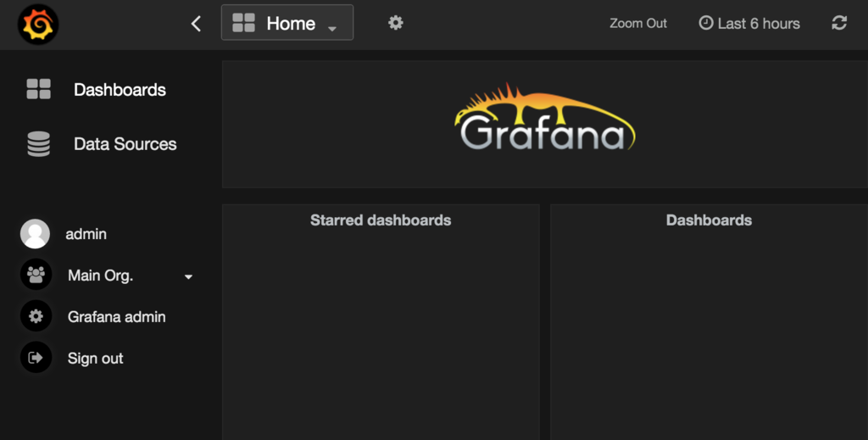Viewport: 868px width, 440px height.
Task: Open the Last 6 hours time picker
Action: pyautogui.click(x=749, y=23)
